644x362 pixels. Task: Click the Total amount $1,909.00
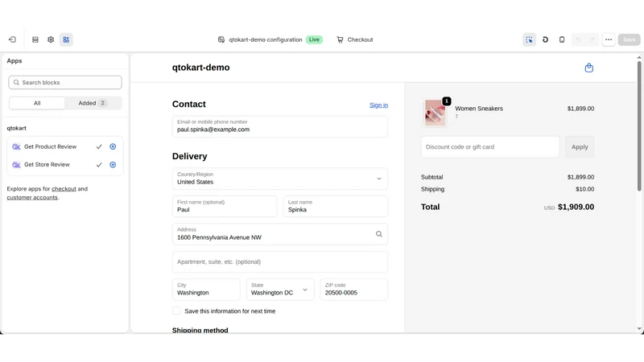click(x=576, y=207)
